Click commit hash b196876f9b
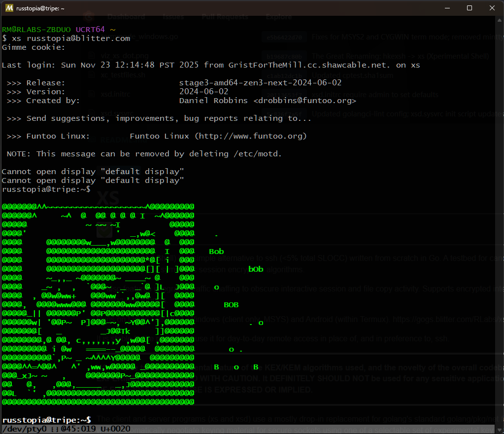This screenshot has height=434, width=504. coord(285,56)
